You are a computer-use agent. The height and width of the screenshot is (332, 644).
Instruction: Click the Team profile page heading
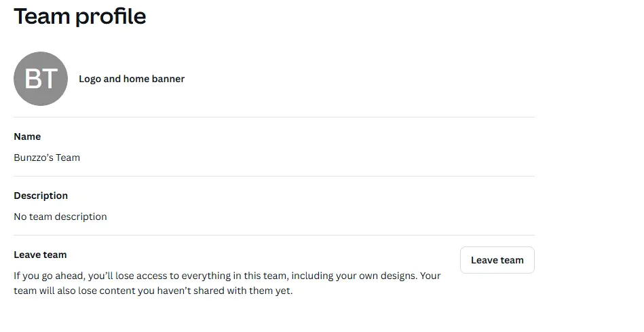(80, 17)
